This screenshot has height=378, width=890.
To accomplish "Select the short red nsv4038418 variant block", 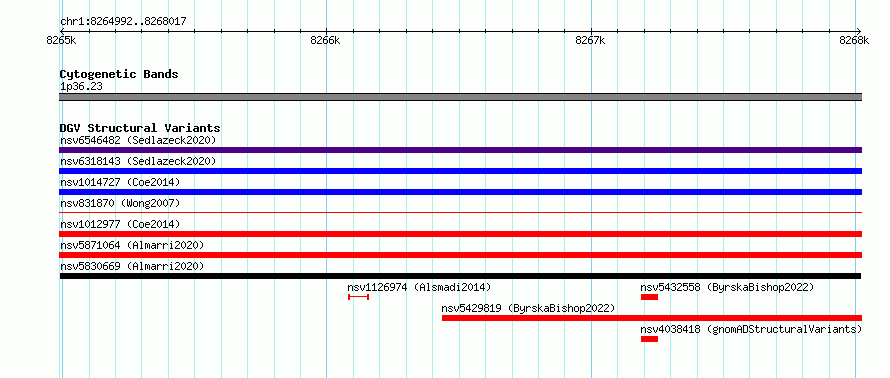I will point(649,339).
